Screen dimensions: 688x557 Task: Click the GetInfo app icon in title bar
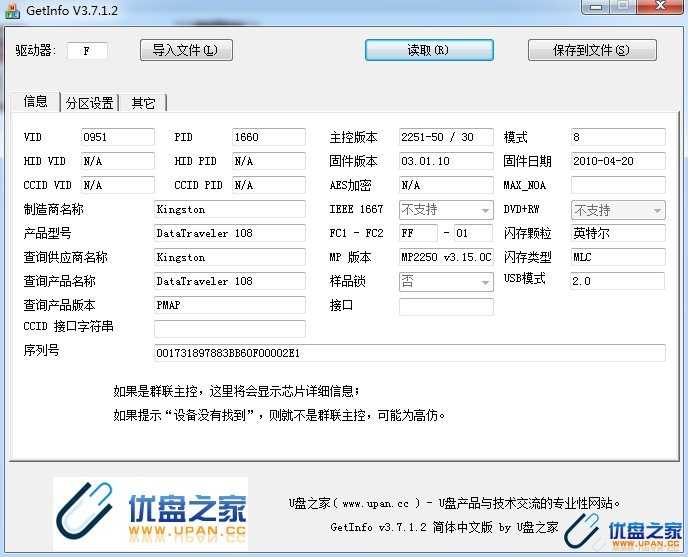click(x=13, y=9)
